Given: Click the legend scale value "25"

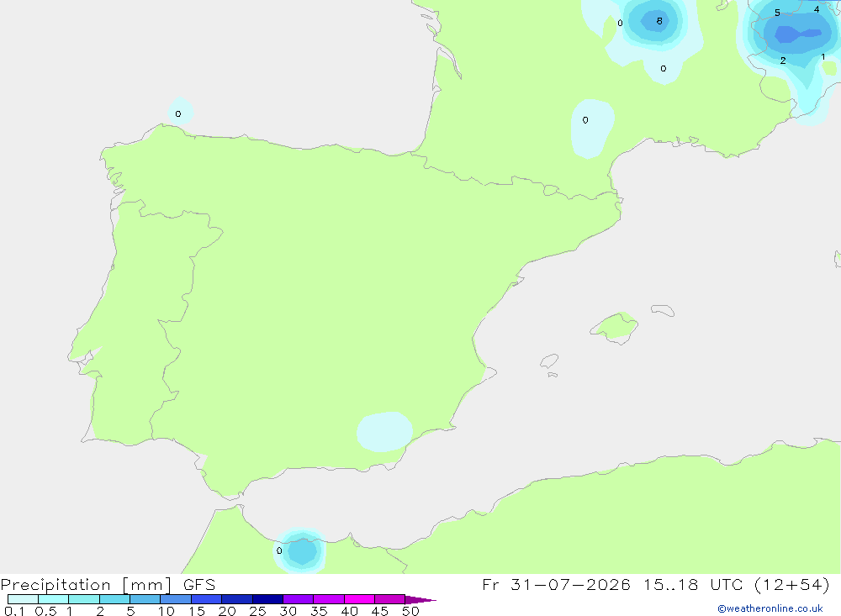Looking at the screenshot, I should coord(257,611).
